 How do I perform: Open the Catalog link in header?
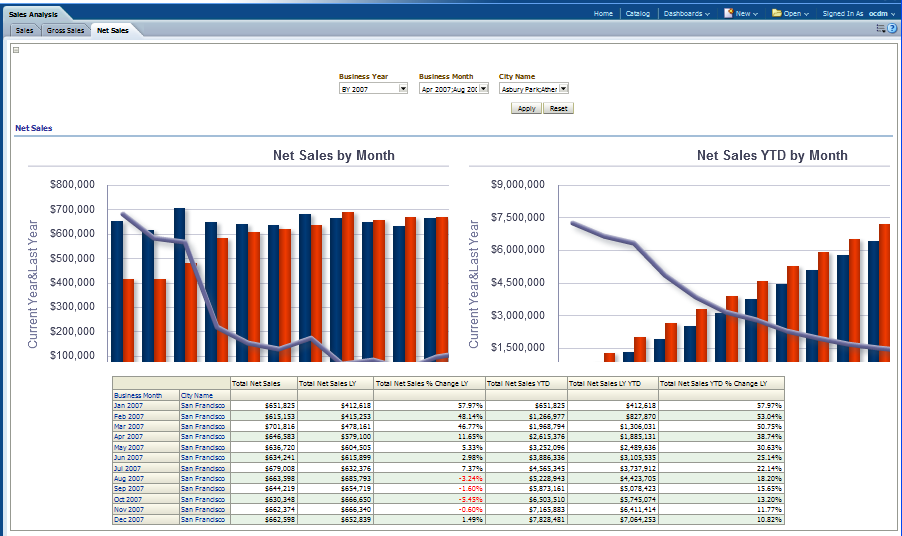click(x=637, y=13)
